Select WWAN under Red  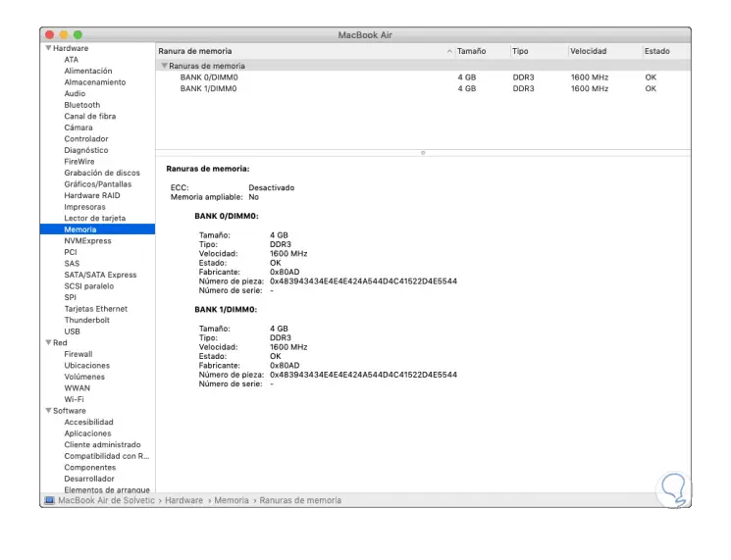point(78,388)
